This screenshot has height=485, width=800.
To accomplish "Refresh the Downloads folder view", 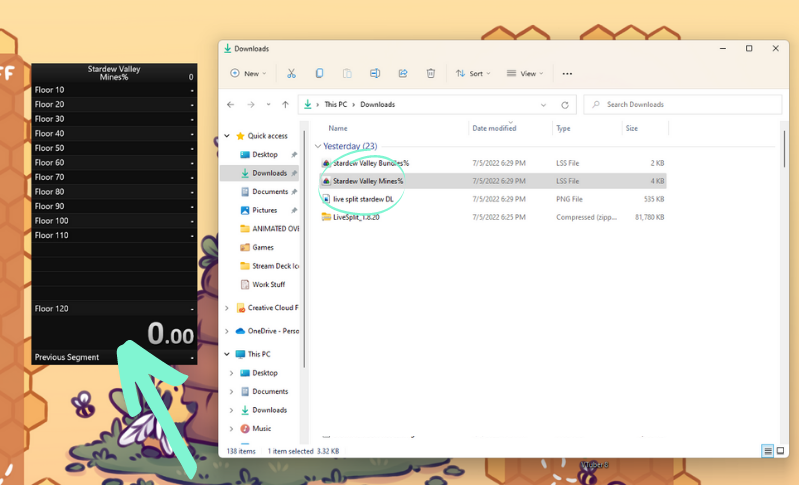I will tap(565, 105).
